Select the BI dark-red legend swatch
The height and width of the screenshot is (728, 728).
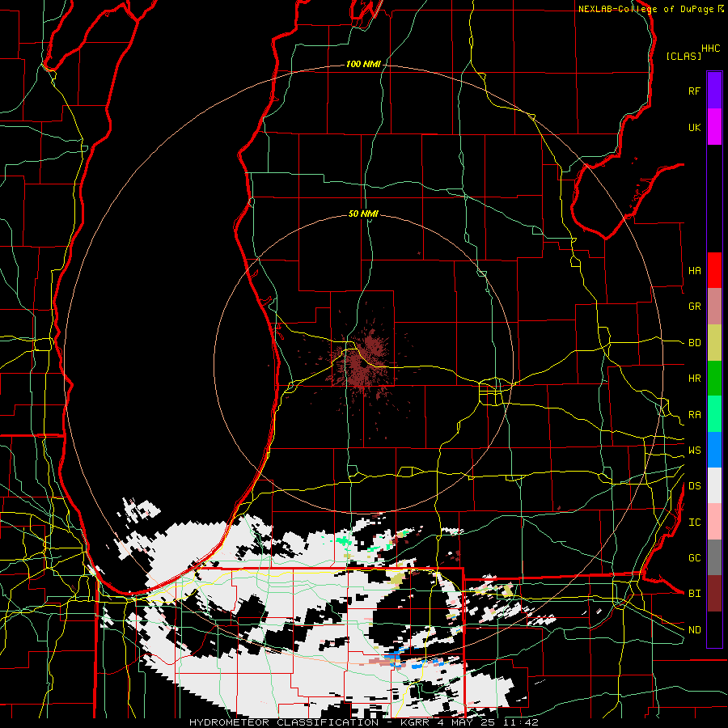tap(714, 594)
